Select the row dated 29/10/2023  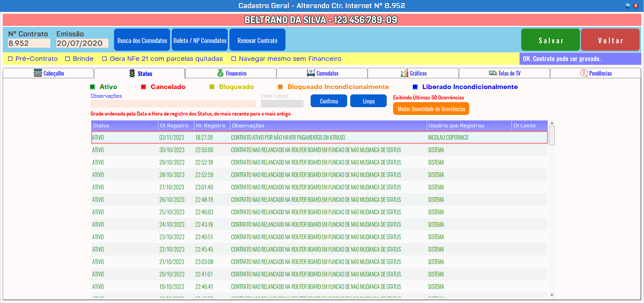point(319,162)
